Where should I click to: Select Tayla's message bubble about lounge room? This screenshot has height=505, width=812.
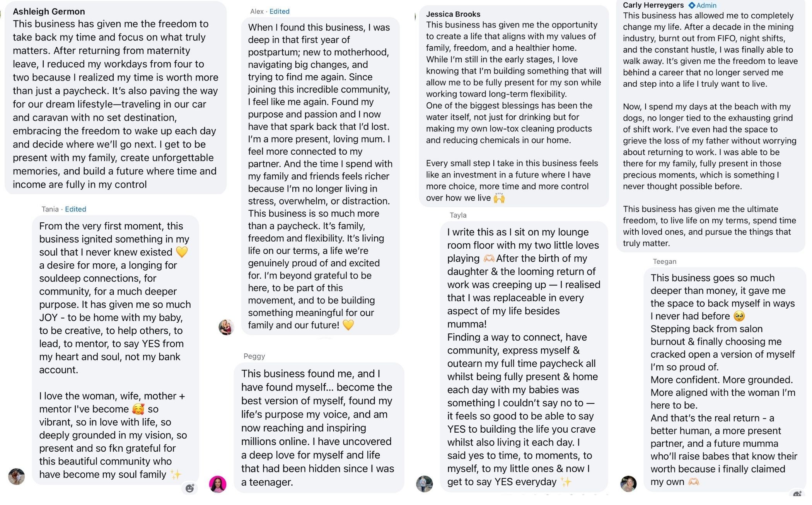pos(524,357)
